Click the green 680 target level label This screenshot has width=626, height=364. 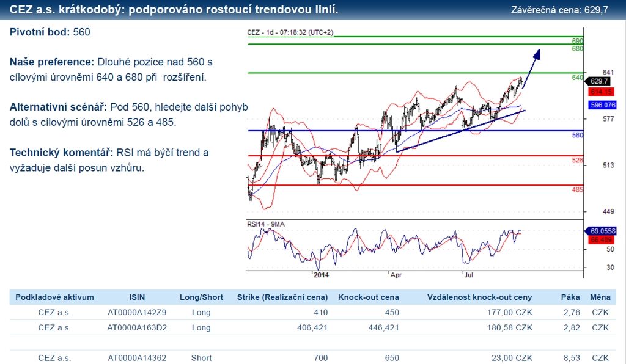577,49
